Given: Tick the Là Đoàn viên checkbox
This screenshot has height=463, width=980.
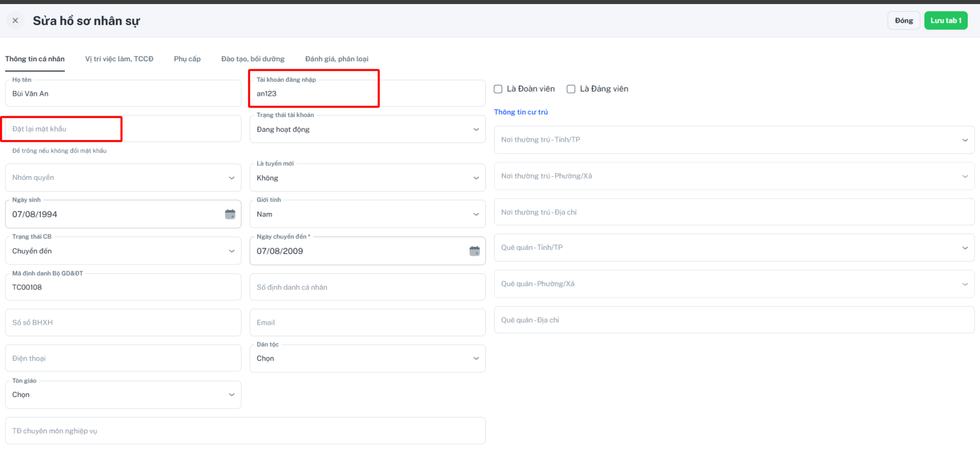Looking at the screenshot, I should coord(498,89).
